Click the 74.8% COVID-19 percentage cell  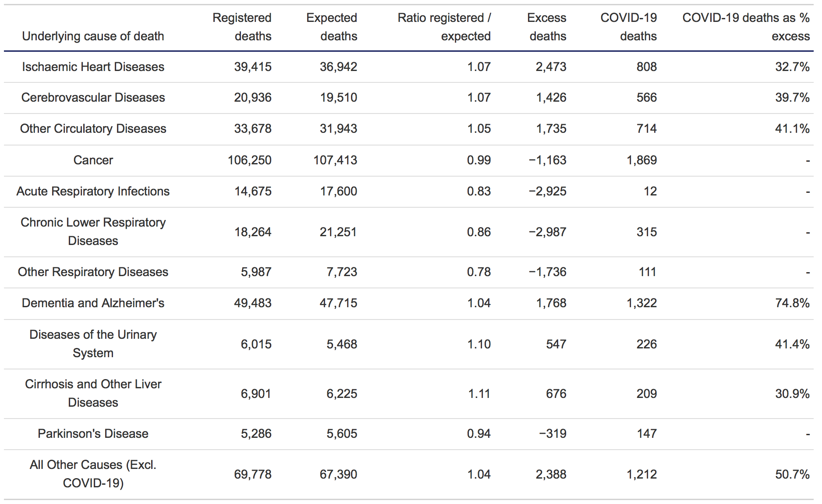(792, 303)
